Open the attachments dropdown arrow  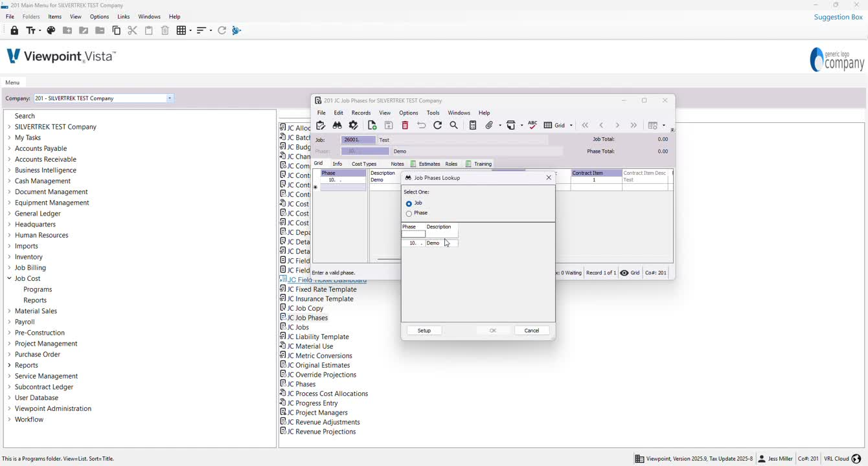(x=500, y=126)
